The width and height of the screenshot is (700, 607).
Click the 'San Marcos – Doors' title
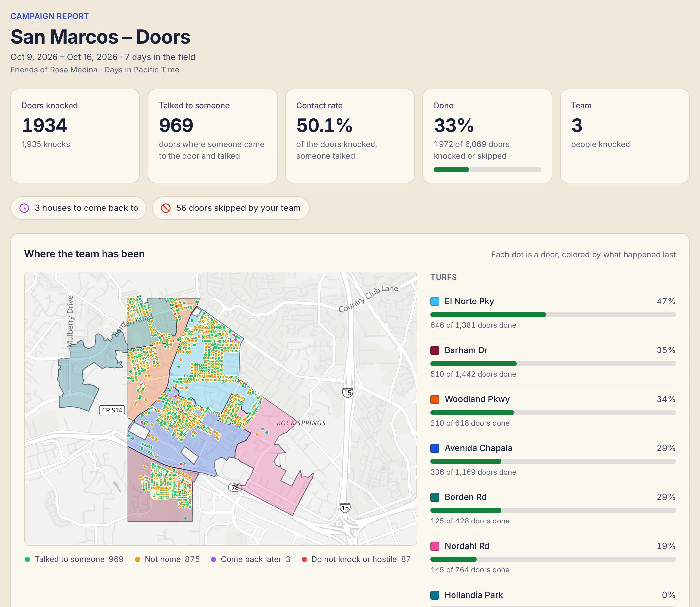[101, 37]
